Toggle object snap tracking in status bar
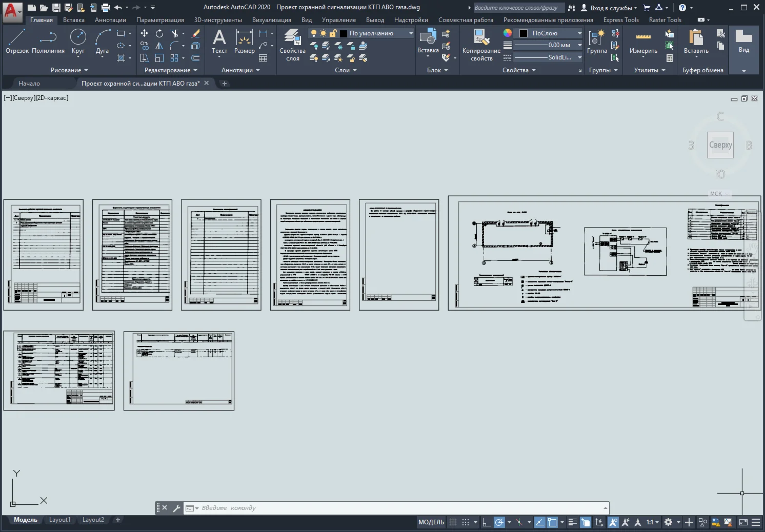The image size is (765, 532). tap(540, 522)
